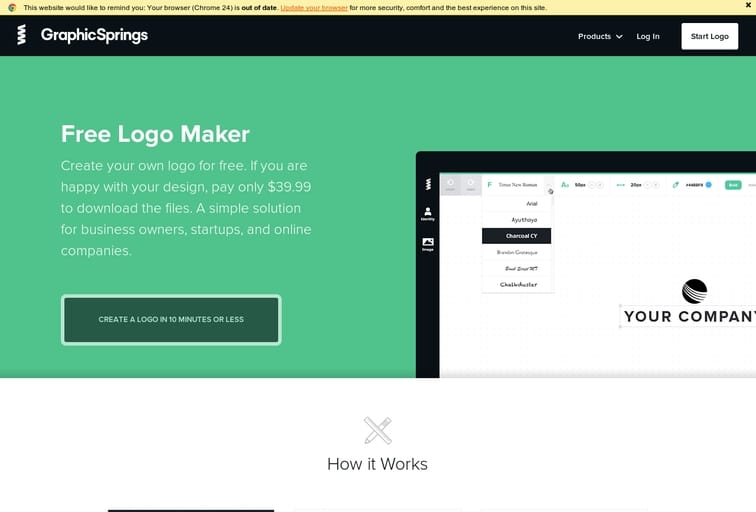
Task: Open the Log In page
Action: [648, 36]
